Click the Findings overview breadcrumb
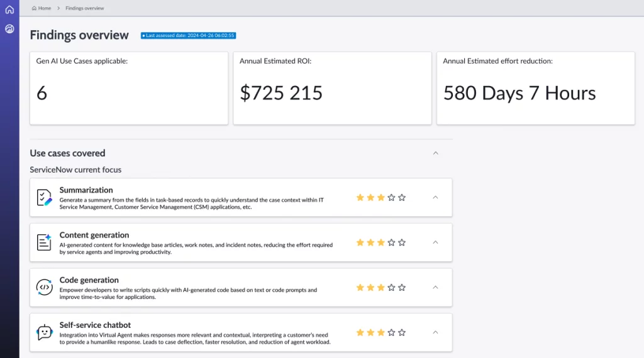This screenshot has width=644, height=358. click(x=85, y=8)
